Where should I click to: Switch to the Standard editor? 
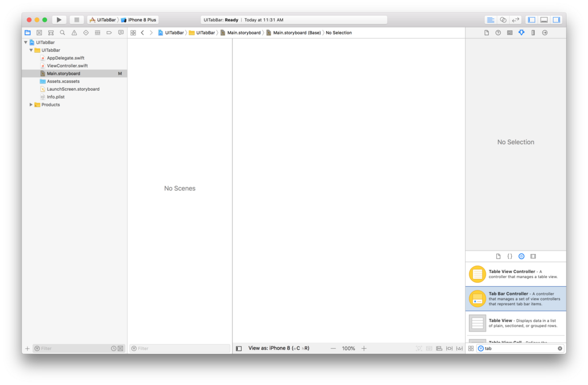point(490,20)
